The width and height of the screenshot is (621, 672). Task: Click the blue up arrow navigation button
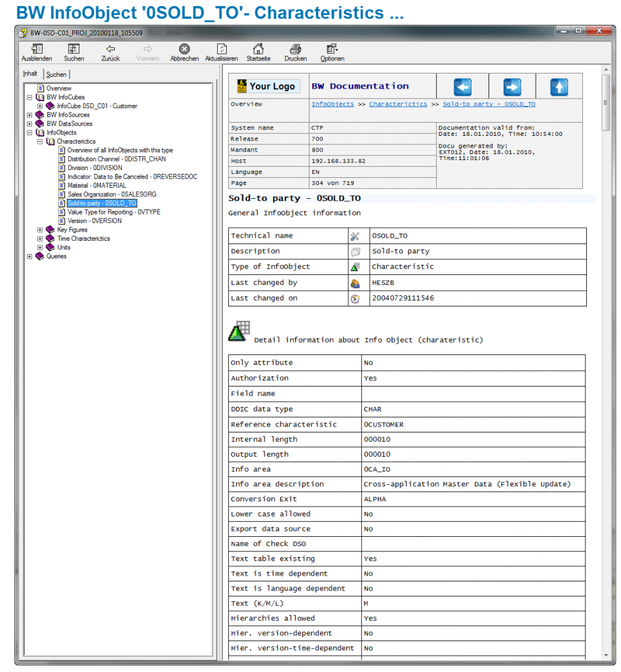[559, 87]
